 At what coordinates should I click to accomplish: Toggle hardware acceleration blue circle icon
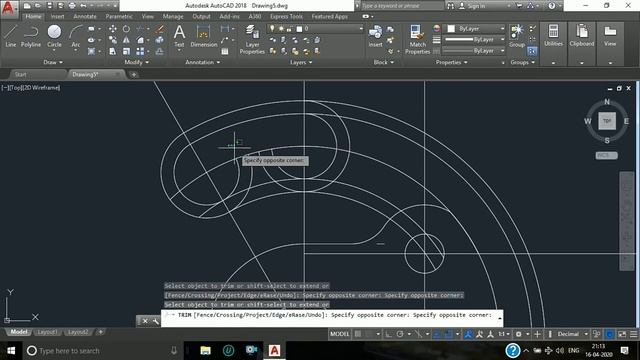tap(610, 334)
